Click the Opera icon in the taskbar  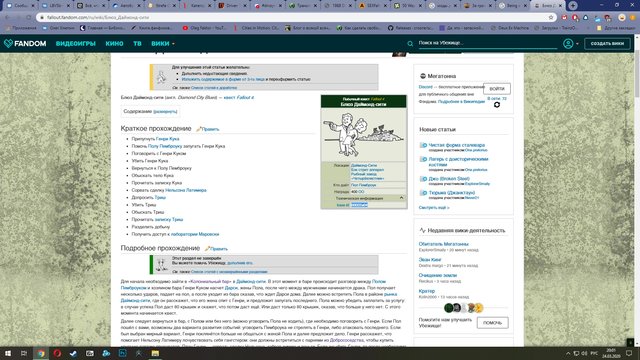[57, 353]
